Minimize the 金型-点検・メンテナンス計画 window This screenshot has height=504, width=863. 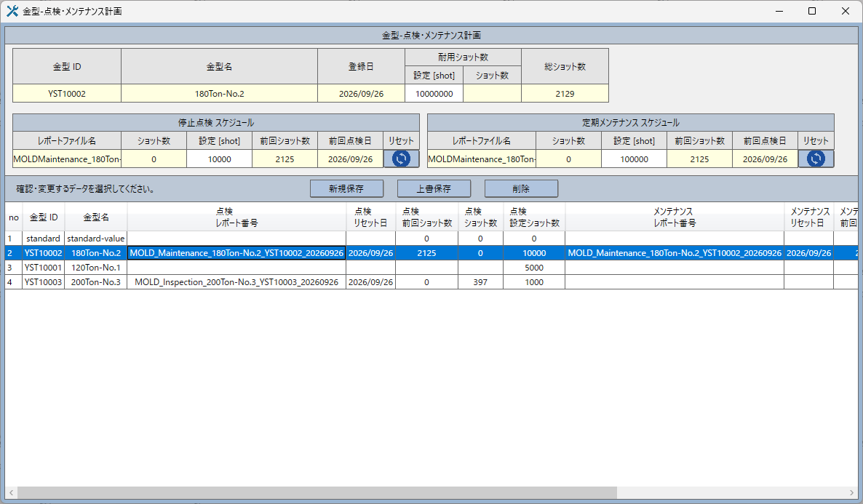click(x=779, y=11)
